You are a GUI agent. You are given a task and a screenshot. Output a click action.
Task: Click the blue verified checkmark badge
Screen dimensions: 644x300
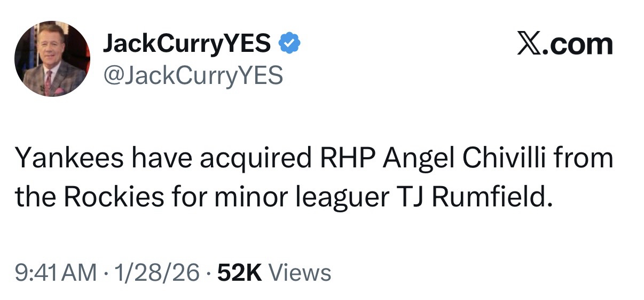[x=289, y=43]
